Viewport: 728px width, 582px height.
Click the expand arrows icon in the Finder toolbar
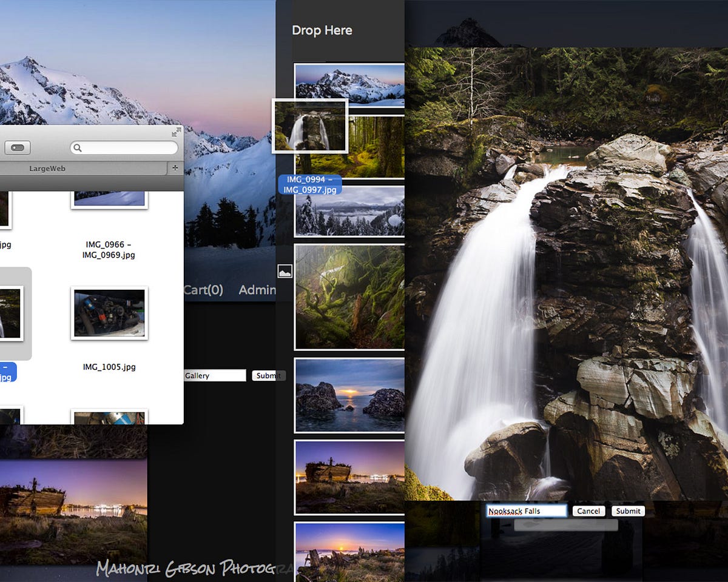tap(177, 133)
